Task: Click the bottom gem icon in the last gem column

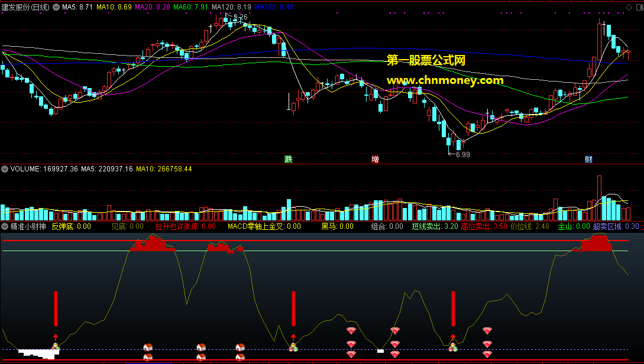Action: click(x=487, y=354)
